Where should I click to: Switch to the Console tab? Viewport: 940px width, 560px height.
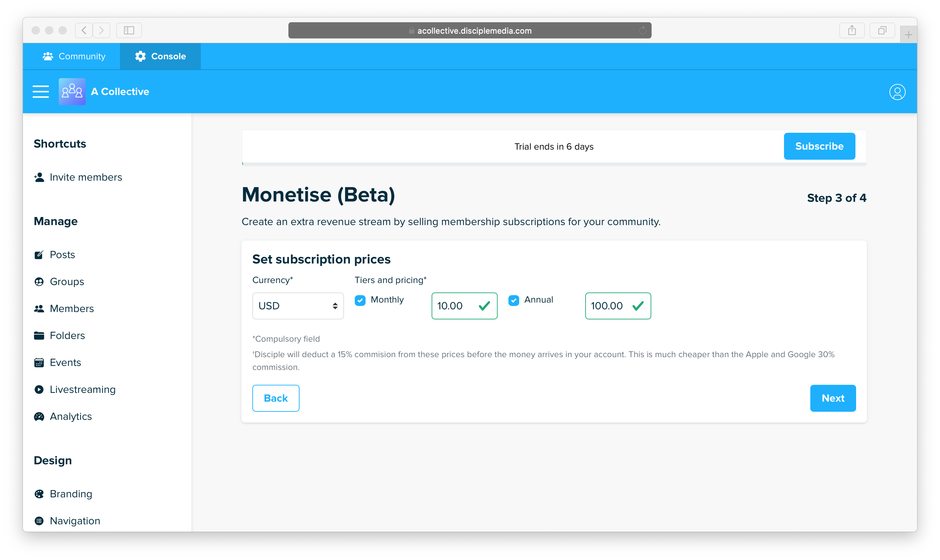[x=160, y=56]
